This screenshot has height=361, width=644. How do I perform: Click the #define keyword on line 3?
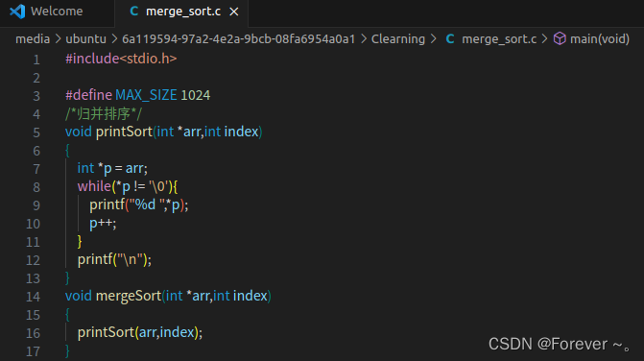point(88,95)
